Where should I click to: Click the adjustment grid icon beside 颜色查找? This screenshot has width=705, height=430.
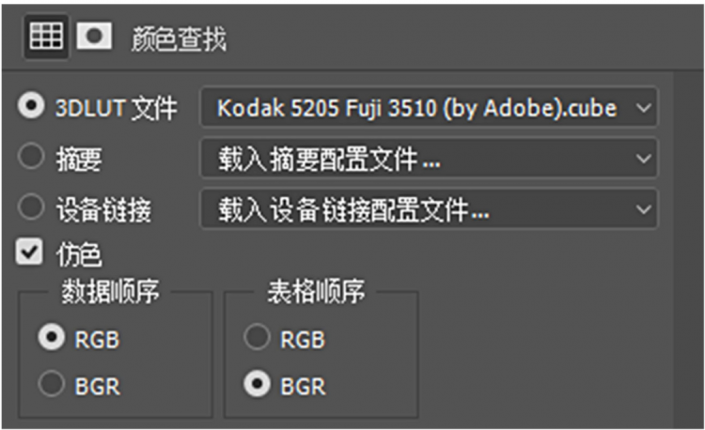pyautogui.click(x=46, y=36)
